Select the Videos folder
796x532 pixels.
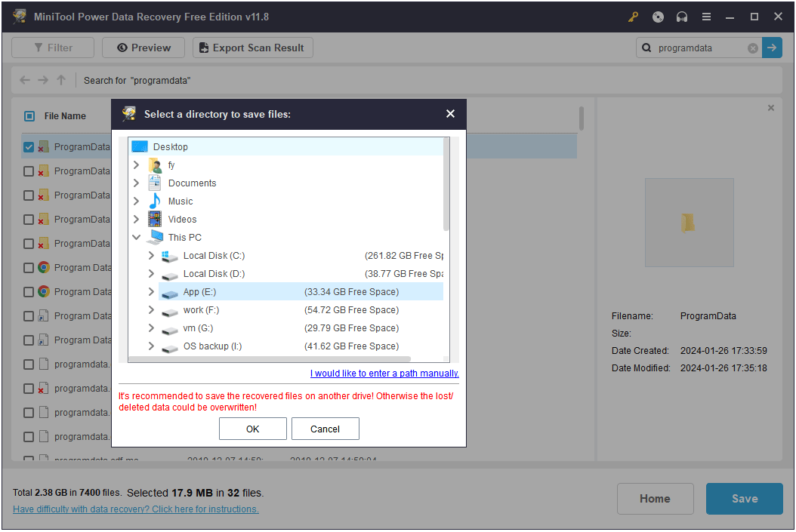tap(182, 219)
